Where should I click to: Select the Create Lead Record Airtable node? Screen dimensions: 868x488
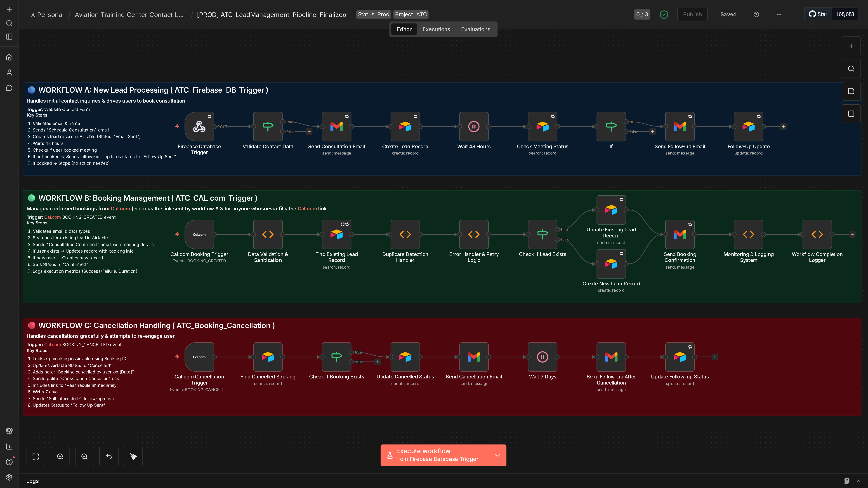(405, 127)
